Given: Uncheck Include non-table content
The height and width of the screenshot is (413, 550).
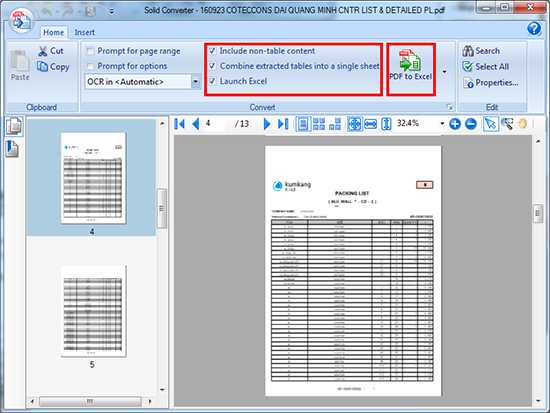Looking at the screenshot, I should click(x=212, y=51).
